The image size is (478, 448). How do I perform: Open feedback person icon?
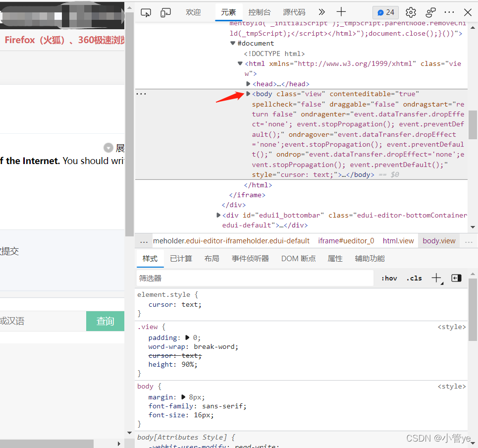pyautogui.click(x=430, y=12)
